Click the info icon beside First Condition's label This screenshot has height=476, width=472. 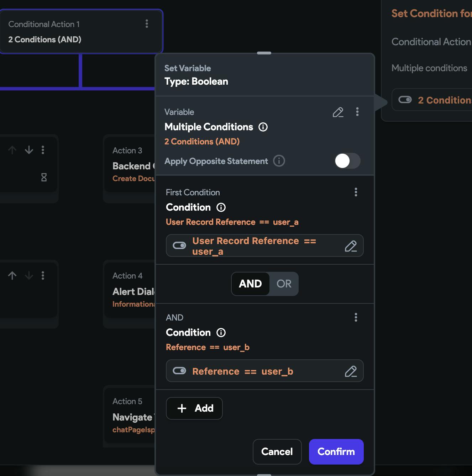[x=221, y=207]
